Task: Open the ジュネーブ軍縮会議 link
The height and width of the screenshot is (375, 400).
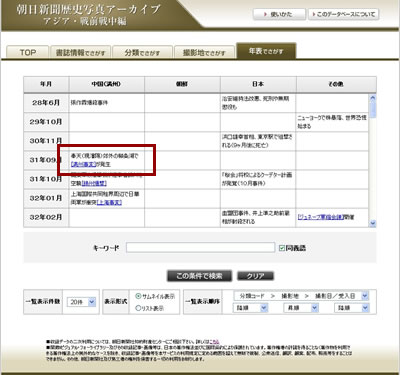Action: click(321, 217)
